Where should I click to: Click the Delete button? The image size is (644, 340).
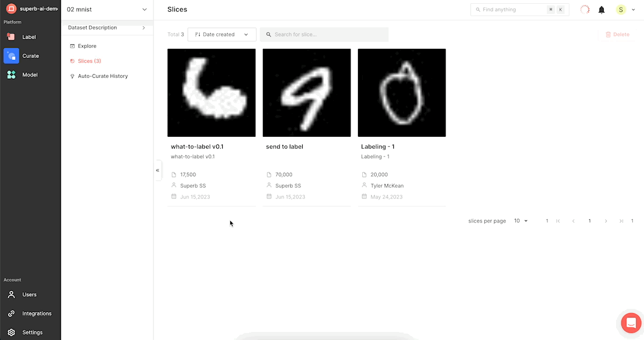pos(617,34)
